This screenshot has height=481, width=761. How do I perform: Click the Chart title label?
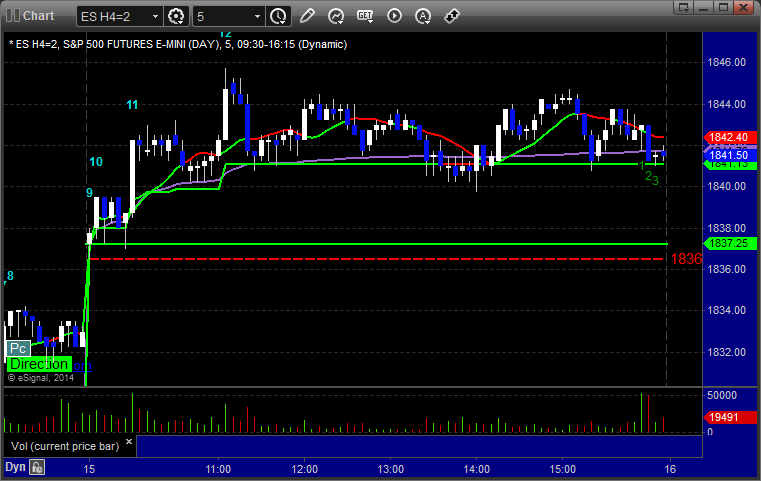click(x=39, y=16)
